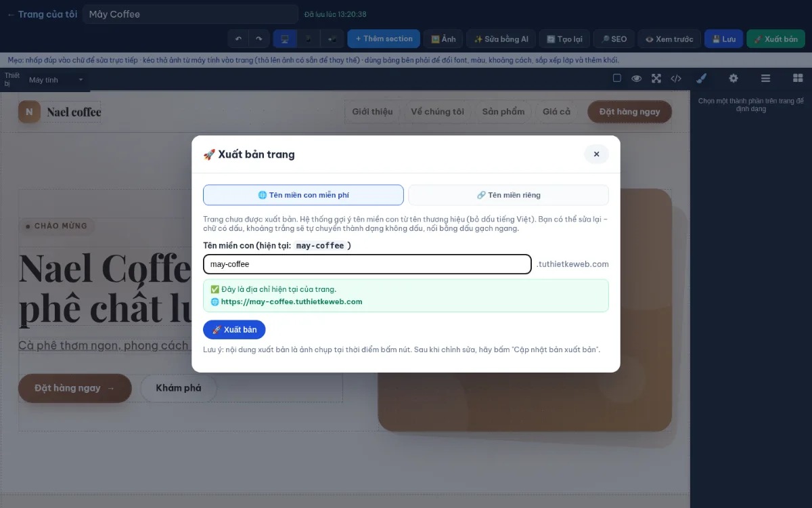The image size is (812, 508).
Task: Open the paintbrush style panel
Action: tap(701, 79)
